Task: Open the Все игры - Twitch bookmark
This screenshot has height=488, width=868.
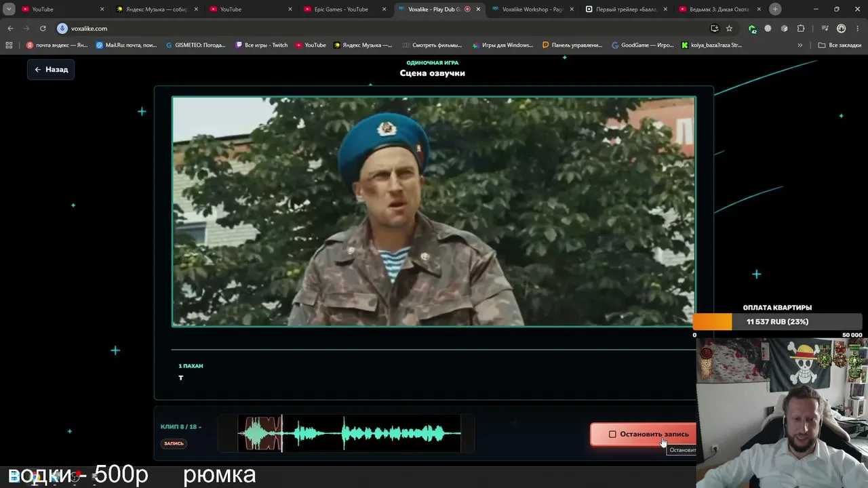Action: [x=262, y=45]
